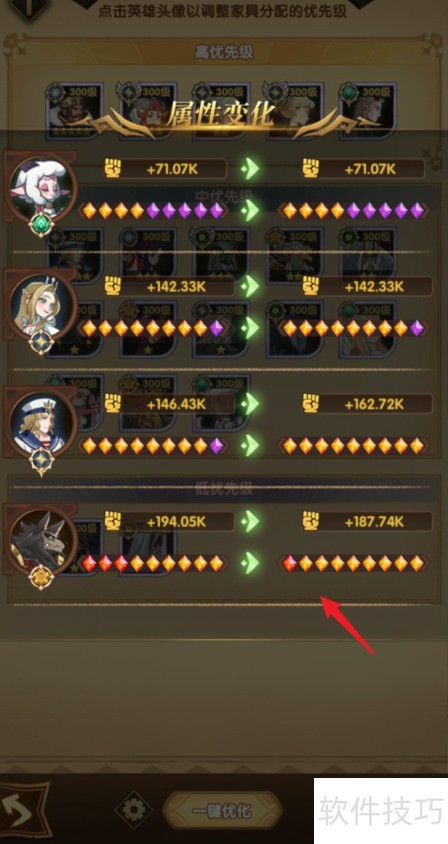Click the +194.05K power value
The height and width of the screenshot is (844, 448).
click(176, 521)
